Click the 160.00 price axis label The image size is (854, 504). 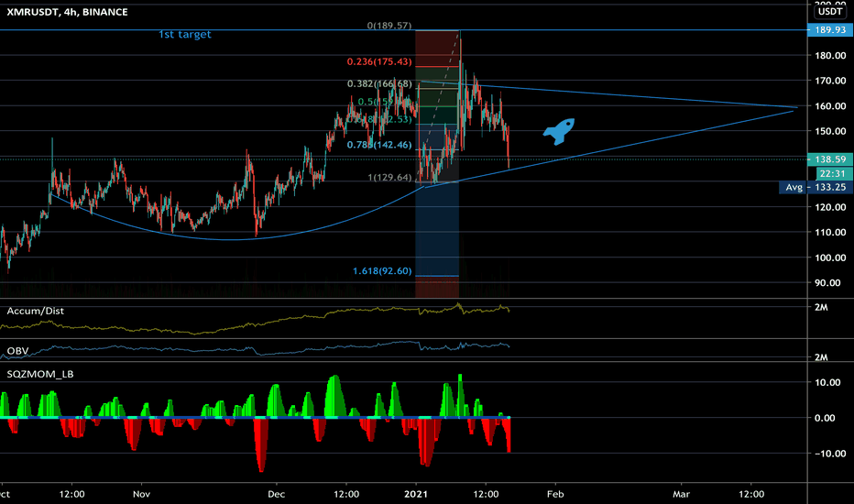coord(830,105)
